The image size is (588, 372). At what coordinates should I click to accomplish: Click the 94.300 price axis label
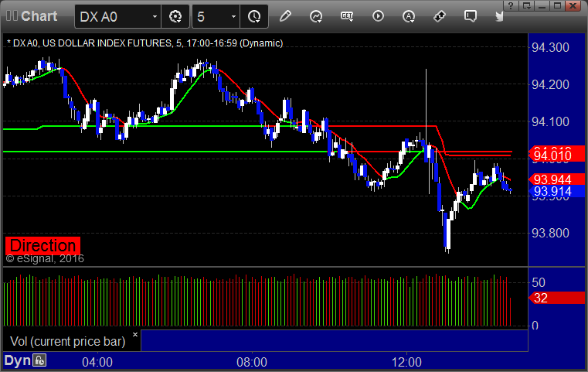[x=550, y=48]
